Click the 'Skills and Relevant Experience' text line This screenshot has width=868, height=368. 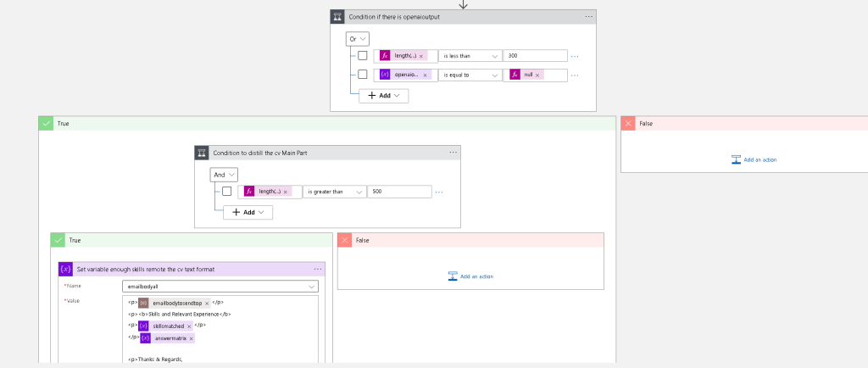[180, 315]
